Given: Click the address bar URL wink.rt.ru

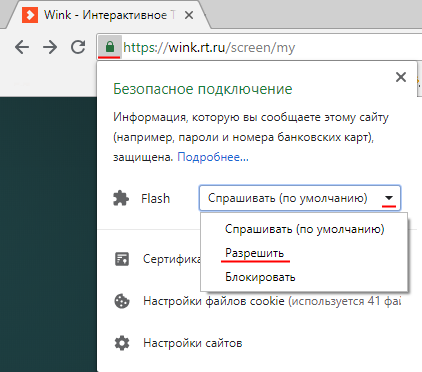Looking at the screenshot, I should pos(209,47).
